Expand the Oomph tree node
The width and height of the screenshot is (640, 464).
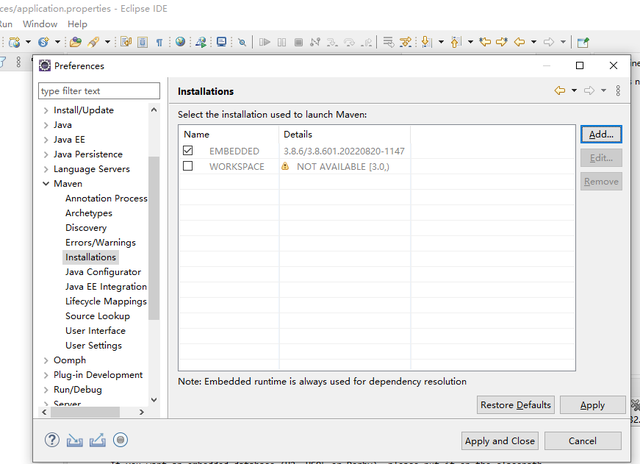(x=46, y=360)
